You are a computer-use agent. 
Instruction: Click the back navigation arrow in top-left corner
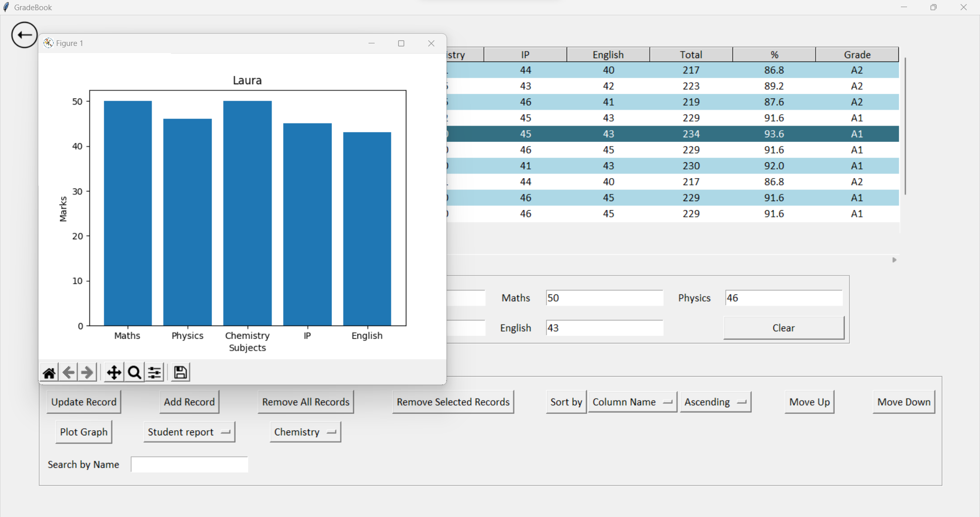23,35
